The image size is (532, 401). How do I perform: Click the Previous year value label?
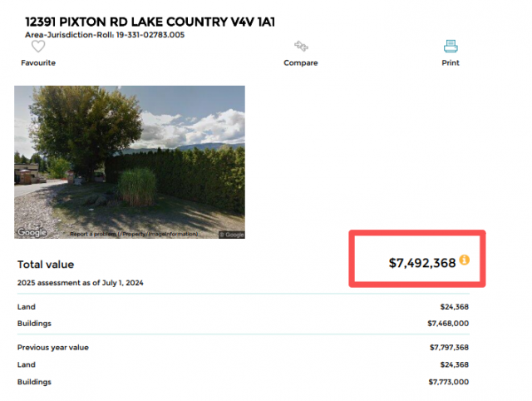(x=53, y=347)
